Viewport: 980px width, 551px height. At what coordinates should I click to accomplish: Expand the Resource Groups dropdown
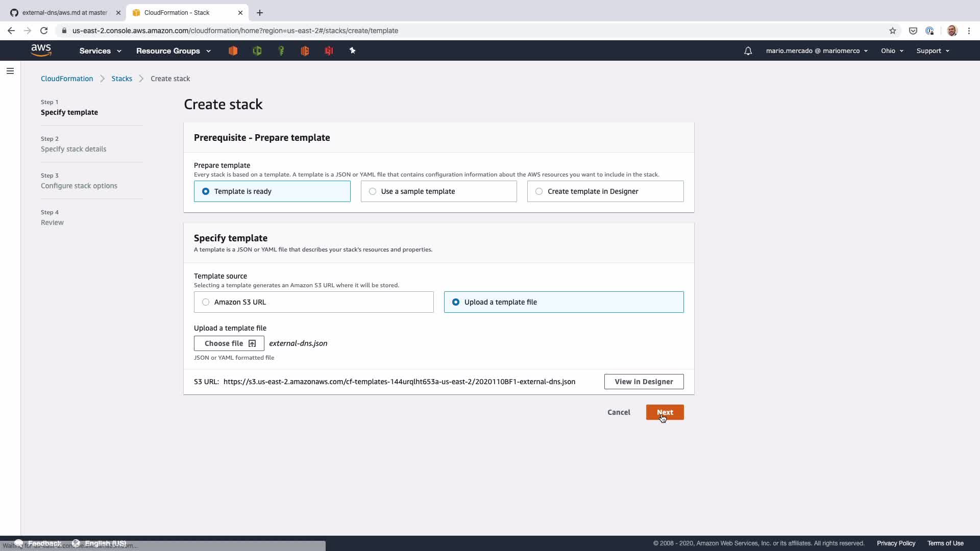(x=173, y=51)
